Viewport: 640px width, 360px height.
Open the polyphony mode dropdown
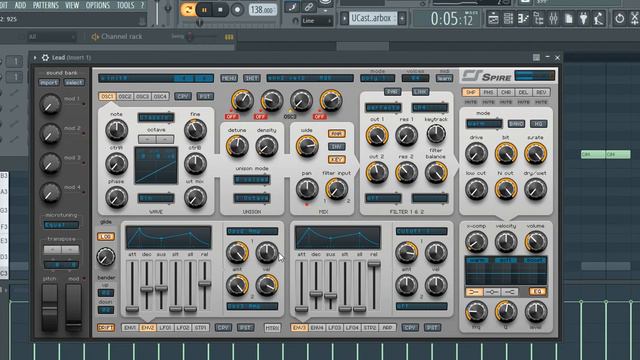pyautogui.click(x=378, y=78)
